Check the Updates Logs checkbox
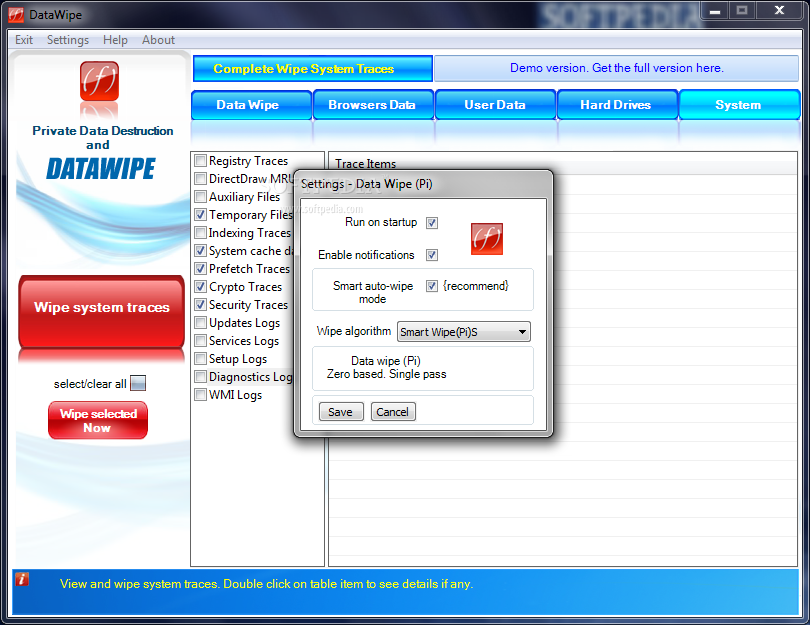This screenshot has width=810, height=625. pyautogui.click(x=200, y=323)
